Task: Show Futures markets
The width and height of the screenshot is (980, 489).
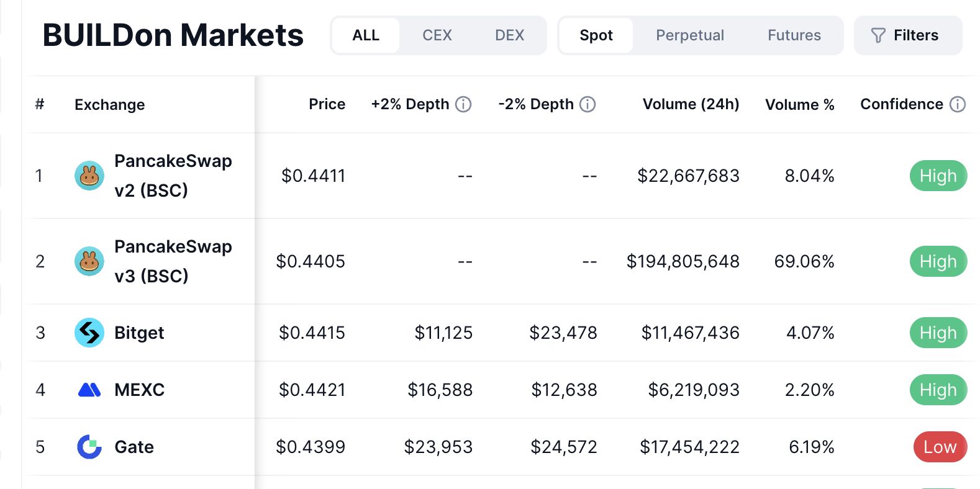Action: [794, 35]
